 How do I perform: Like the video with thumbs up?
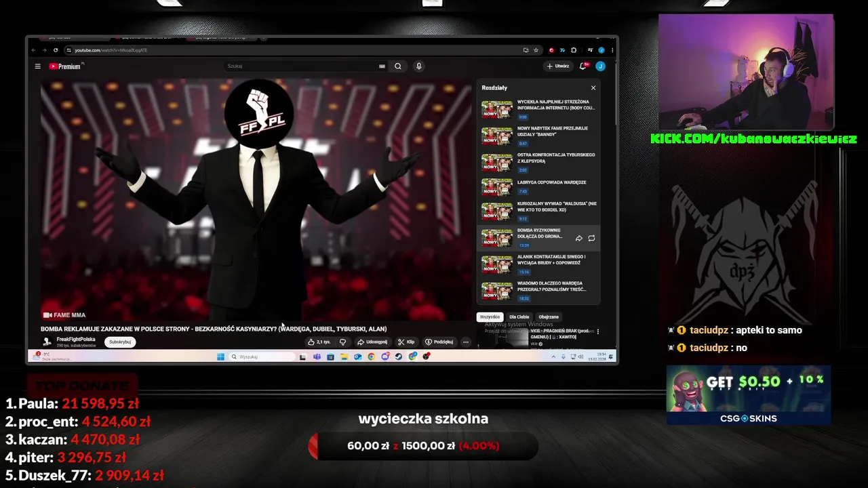pyautogui.click(x=311, y=342)
